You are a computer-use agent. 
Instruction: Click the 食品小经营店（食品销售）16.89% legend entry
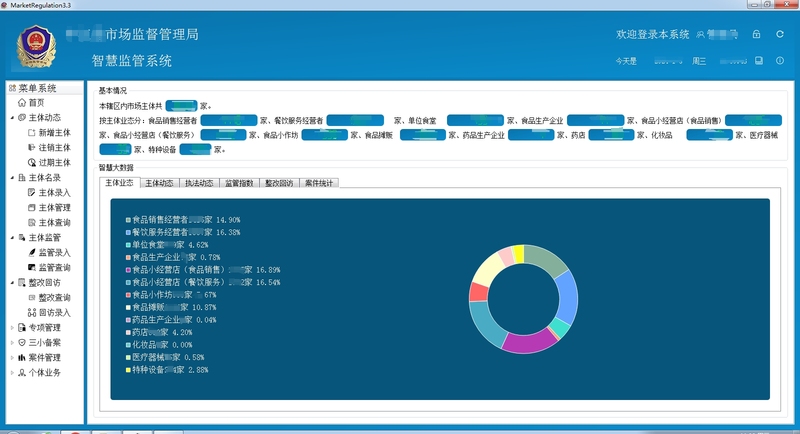click(x=203, y=270)
